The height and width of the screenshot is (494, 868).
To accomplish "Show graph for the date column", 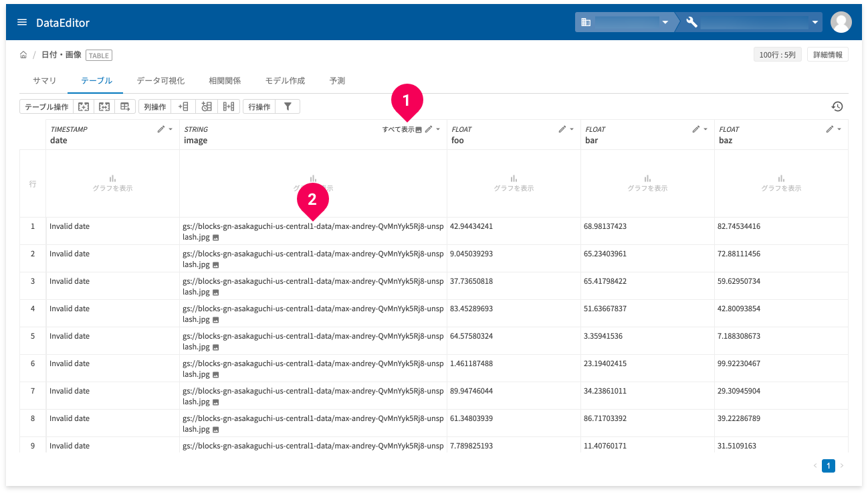I will pyautogui.click(x=112, y=183).
